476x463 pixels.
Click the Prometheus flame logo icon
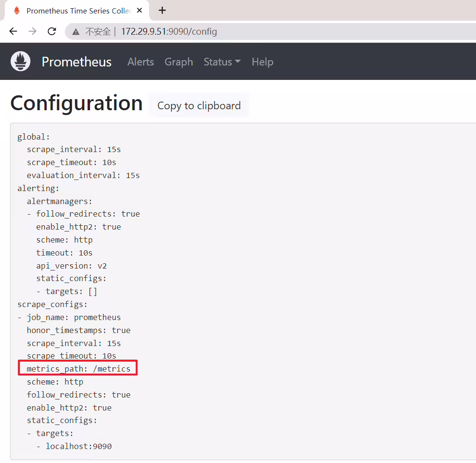click(x=20, y=62)
